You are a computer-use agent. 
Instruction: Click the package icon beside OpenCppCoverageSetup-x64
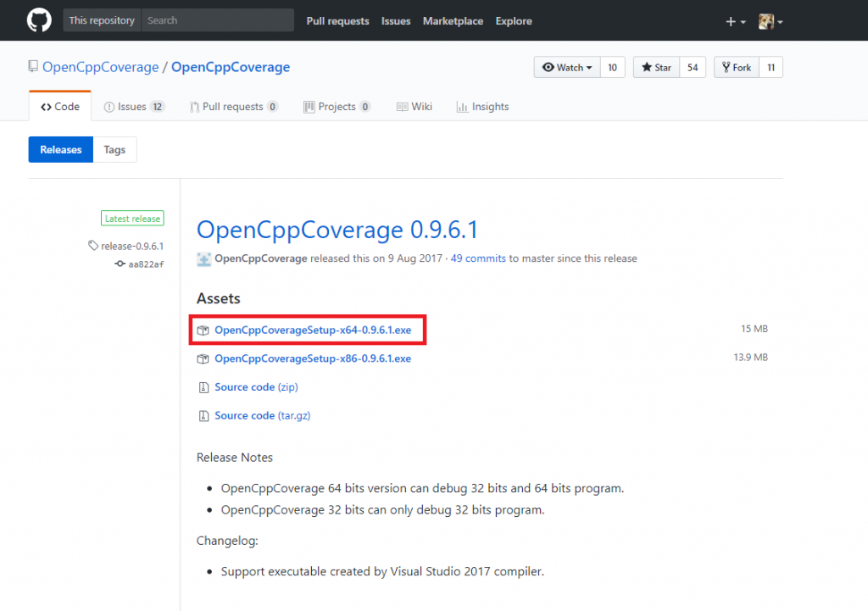(203, 329)
